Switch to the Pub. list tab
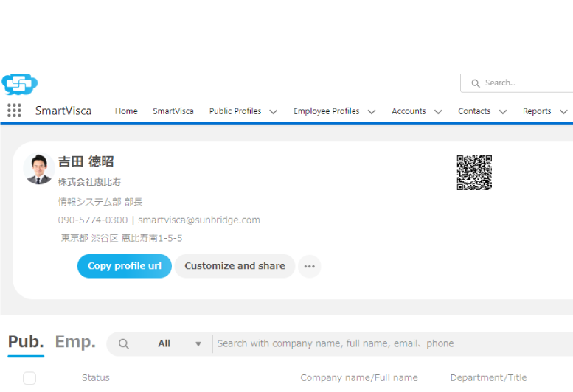Viewport: 573px width, 392px height. 26,342
